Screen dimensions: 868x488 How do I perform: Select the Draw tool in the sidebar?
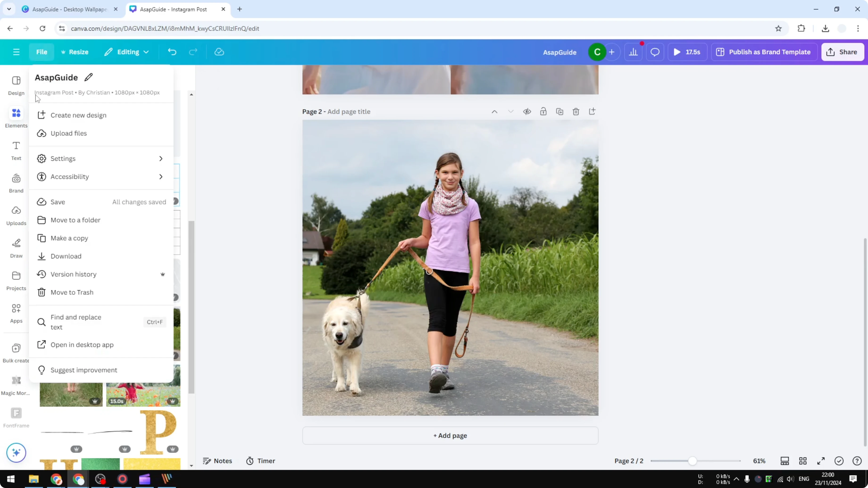(16, 248)
